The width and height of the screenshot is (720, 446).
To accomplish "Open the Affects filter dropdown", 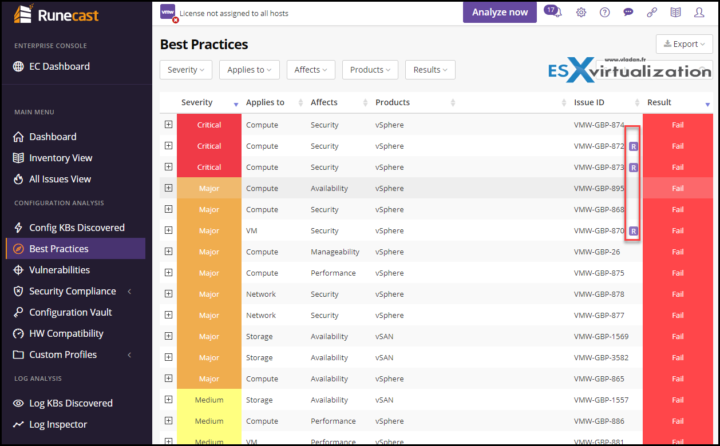I will coord(311,70).
